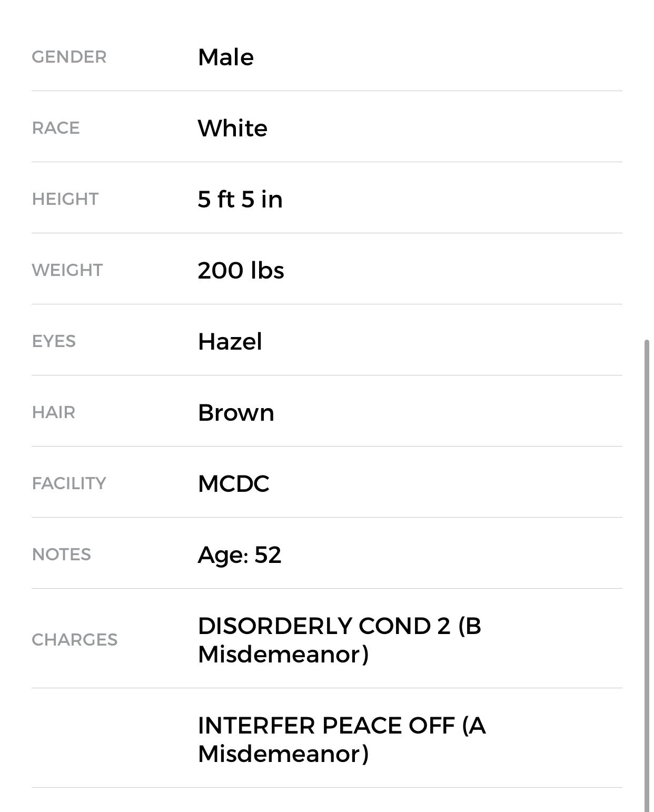Select the Hazel eye color value

[230, 341]
